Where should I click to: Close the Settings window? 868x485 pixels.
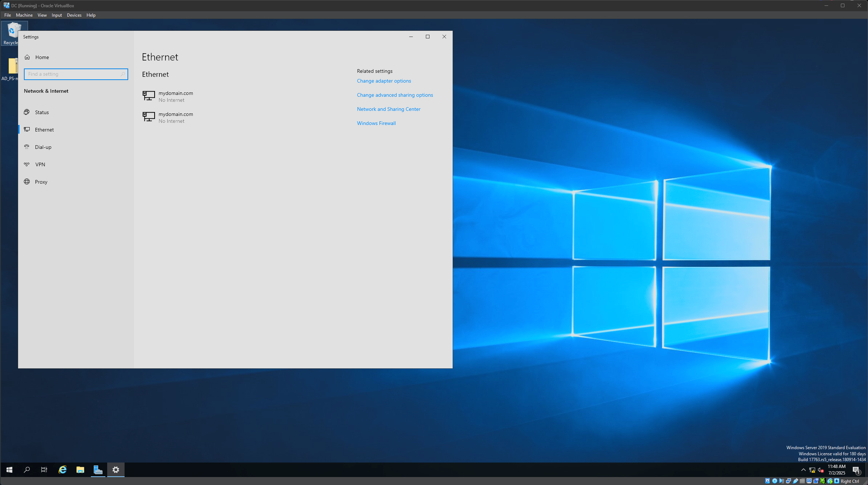pos(444,37)
